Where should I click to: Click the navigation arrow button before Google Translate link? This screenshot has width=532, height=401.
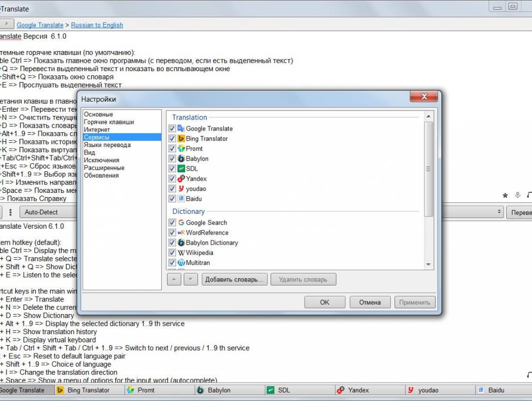click(6, 24)
